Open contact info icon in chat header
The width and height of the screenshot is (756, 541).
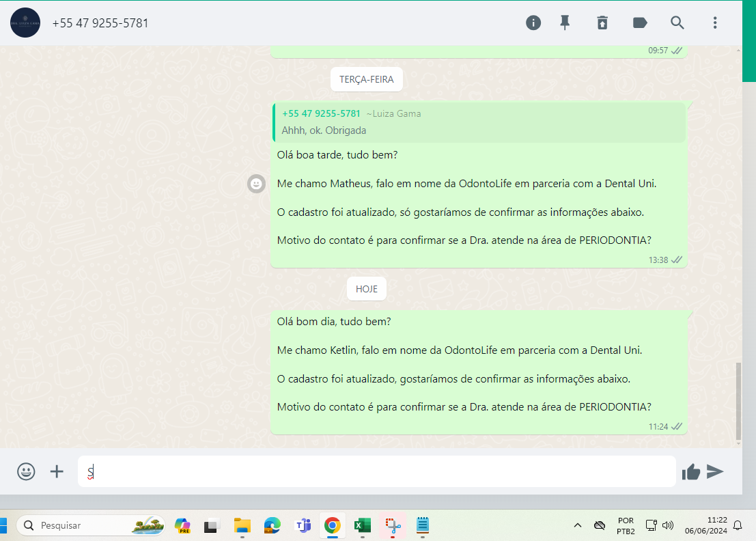533,23
